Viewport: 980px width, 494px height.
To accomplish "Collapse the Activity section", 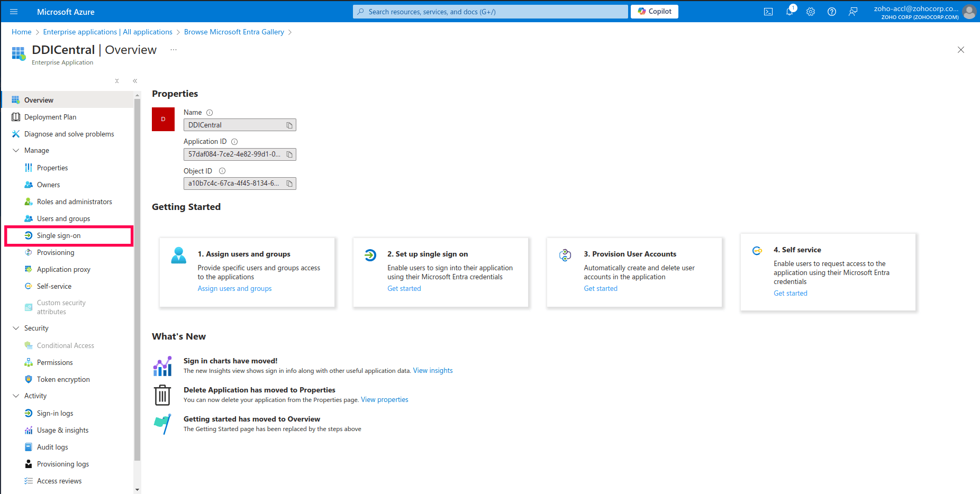I will (x=16, y=395).
